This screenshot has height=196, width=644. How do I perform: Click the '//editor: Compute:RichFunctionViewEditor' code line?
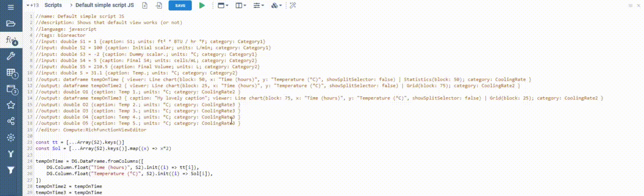point(91,129)
